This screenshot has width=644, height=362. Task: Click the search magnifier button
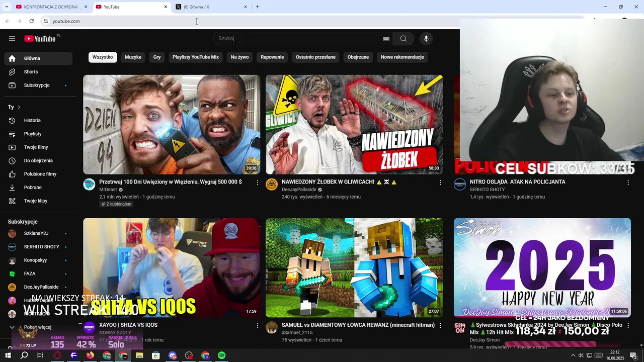404,39
